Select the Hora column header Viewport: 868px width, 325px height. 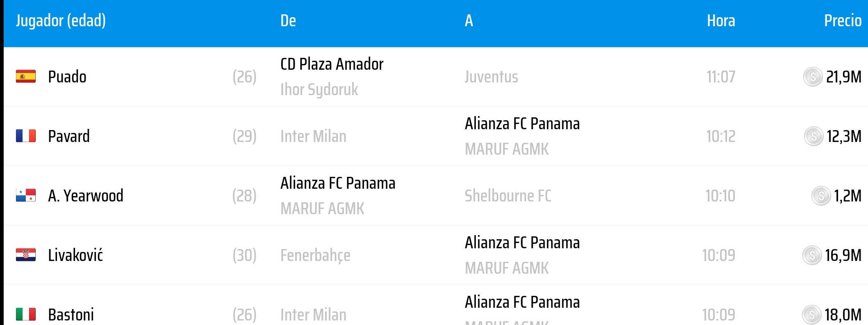721,21
